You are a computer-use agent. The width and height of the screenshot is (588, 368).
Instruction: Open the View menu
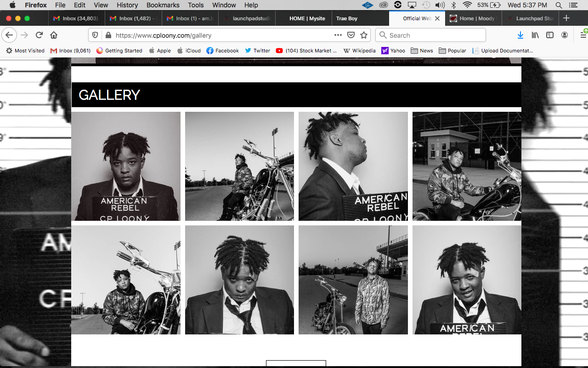[101, 5]
